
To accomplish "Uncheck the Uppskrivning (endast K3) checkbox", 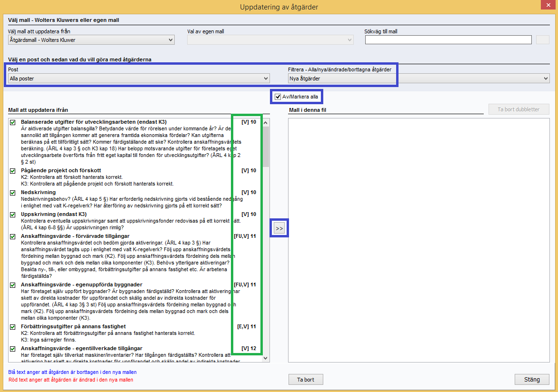I will (x=13, y=215).
